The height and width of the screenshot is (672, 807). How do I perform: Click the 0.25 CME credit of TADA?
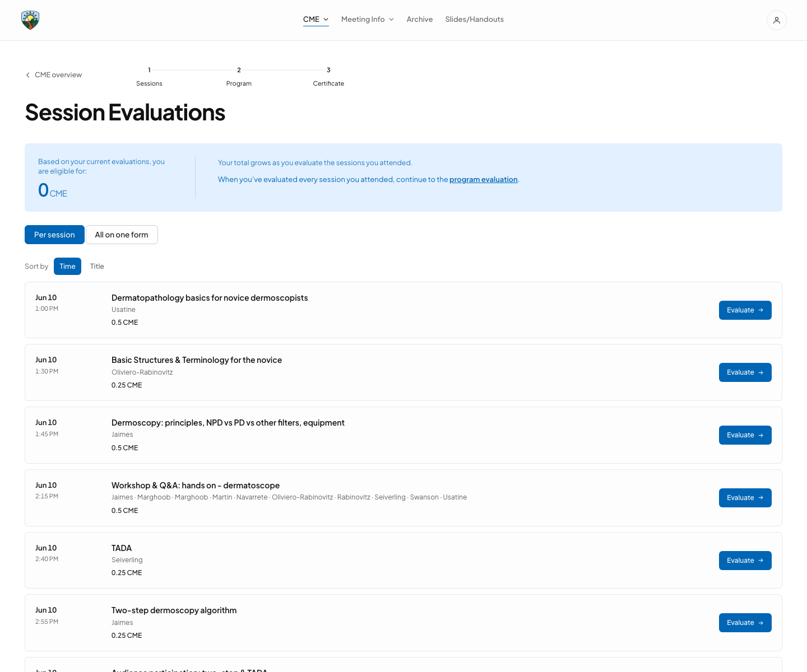click(x=127, y=573)
